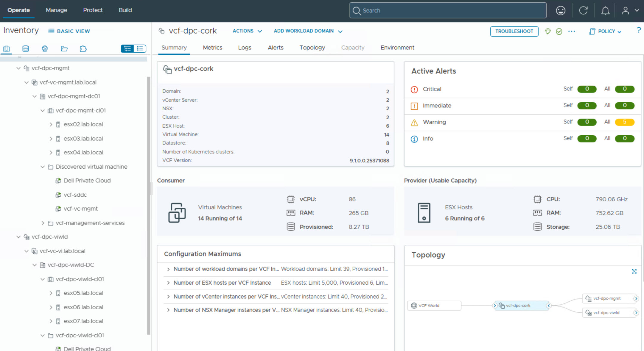
Task: Open the notifications bell
Action: coord(605,11)
